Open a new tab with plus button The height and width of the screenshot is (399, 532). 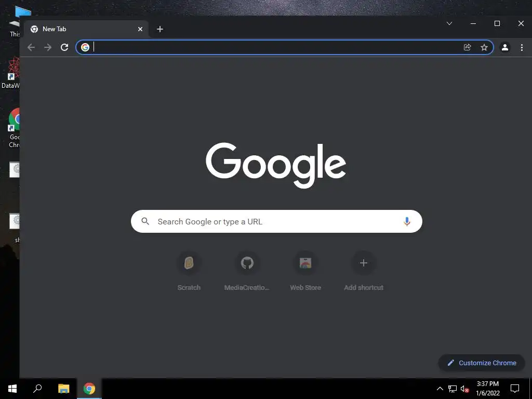pos(160,29)
